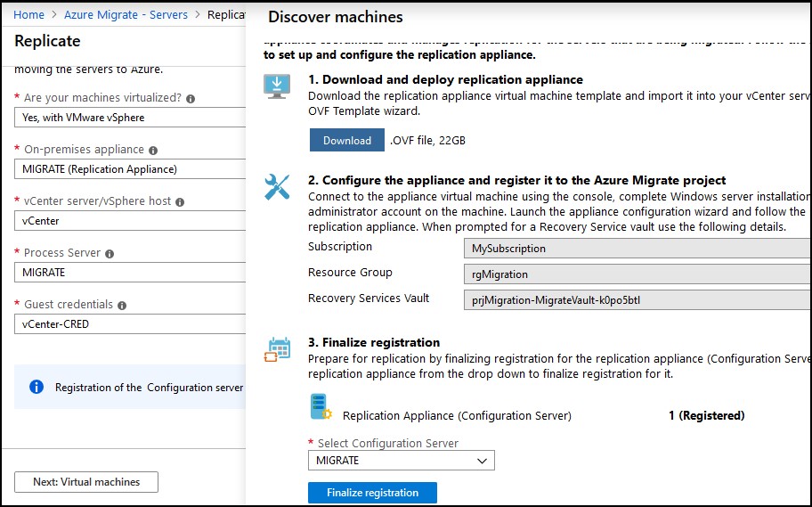Image resolution: width=812 pixels, height=507 pixels.
Task: Click 'Replication Appliance (Configuration Server)' label
Action: tap(457, 416)
